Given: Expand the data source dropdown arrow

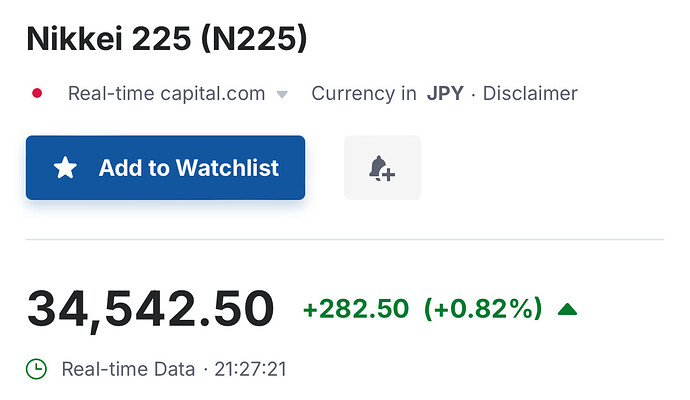Looking at the screenshot, I should 282,95.
